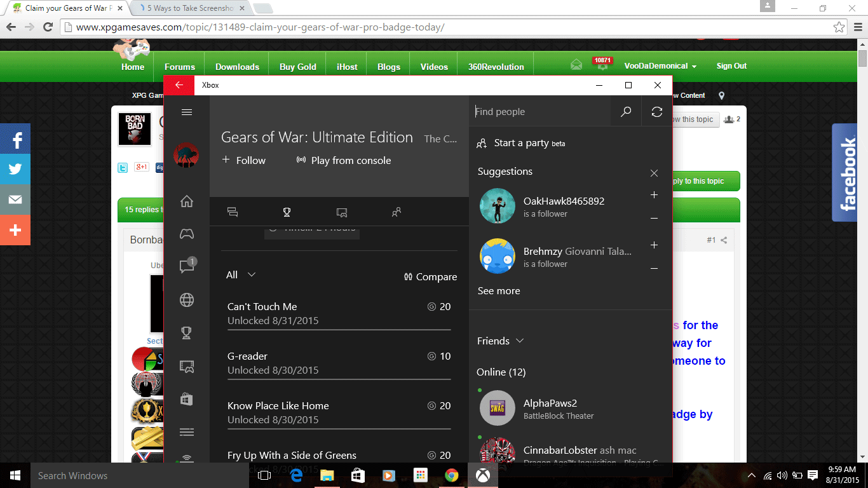The width and height of the screenshot is (868, 488).
Task: Remove Brehmzy suggestion with minus button
Action: pos(654,269)
